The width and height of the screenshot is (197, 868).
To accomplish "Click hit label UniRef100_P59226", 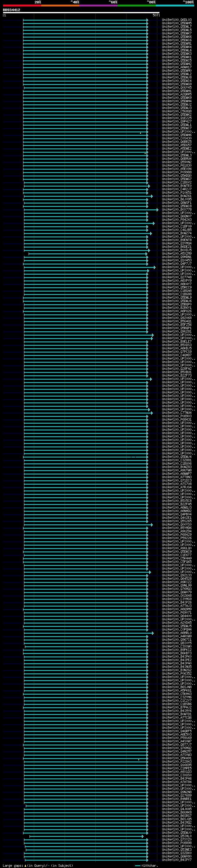I will pos(177,538).
